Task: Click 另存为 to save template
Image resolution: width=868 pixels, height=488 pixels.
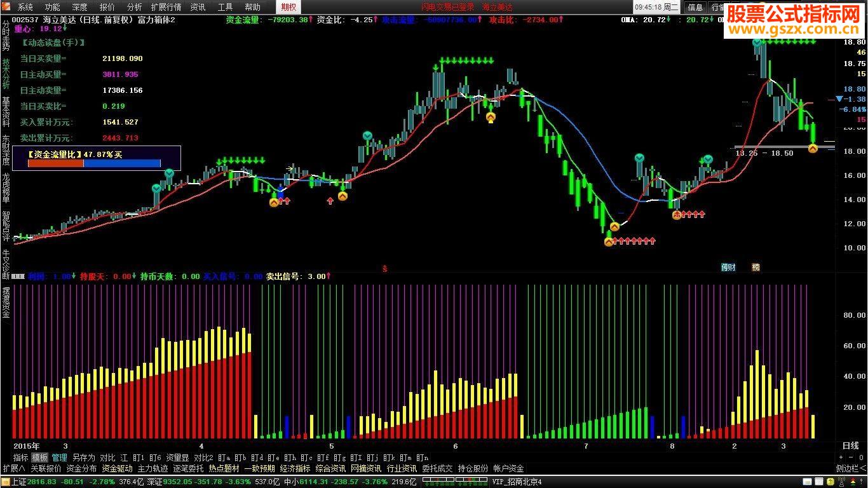Action: [83, 457]
